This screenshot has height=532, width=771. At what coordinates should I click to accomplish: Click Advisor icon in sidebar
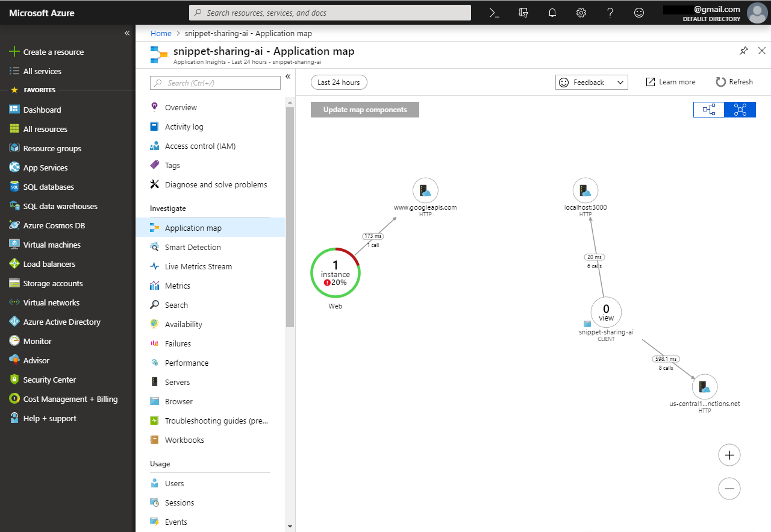click(14, 360)
